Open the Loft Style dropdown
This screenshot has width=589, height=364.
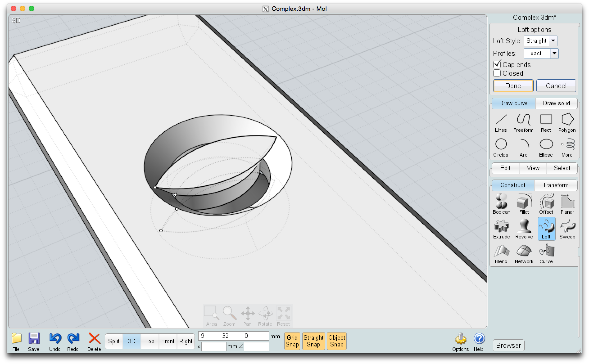click(540, 41)
